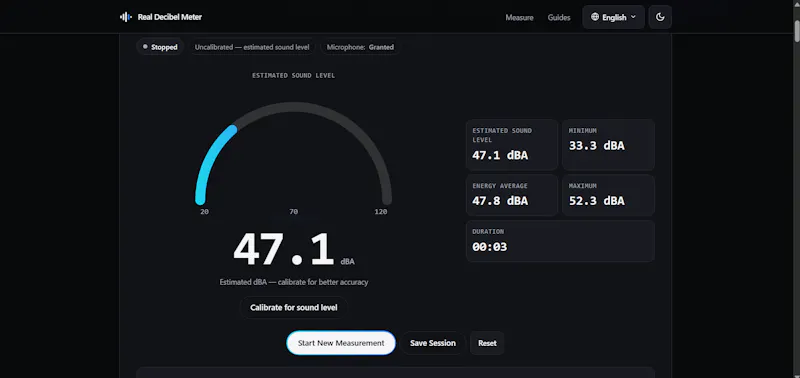Click the Real Decibel Meter waveform logo

click(126, 17)
